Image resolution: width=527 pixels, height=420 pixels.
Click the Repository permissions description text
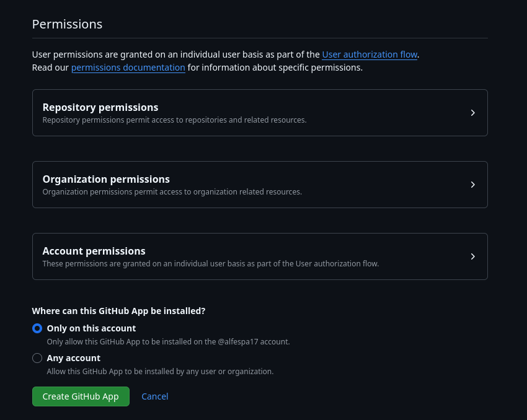click(174, 120)
